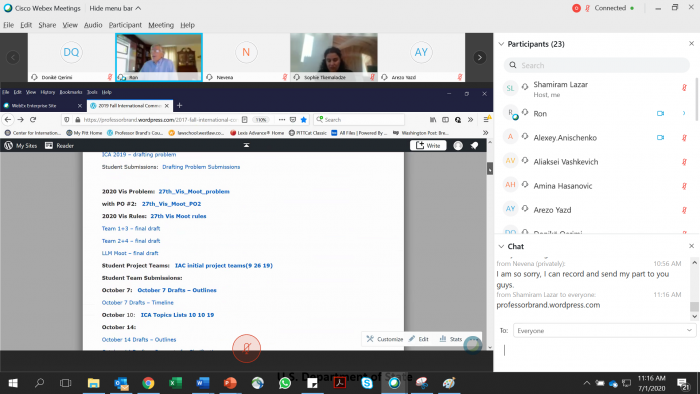The width and height of the screenshot is (700, 394).
Task: Show Firefox sidebars icon
Action: pos(445,120)
